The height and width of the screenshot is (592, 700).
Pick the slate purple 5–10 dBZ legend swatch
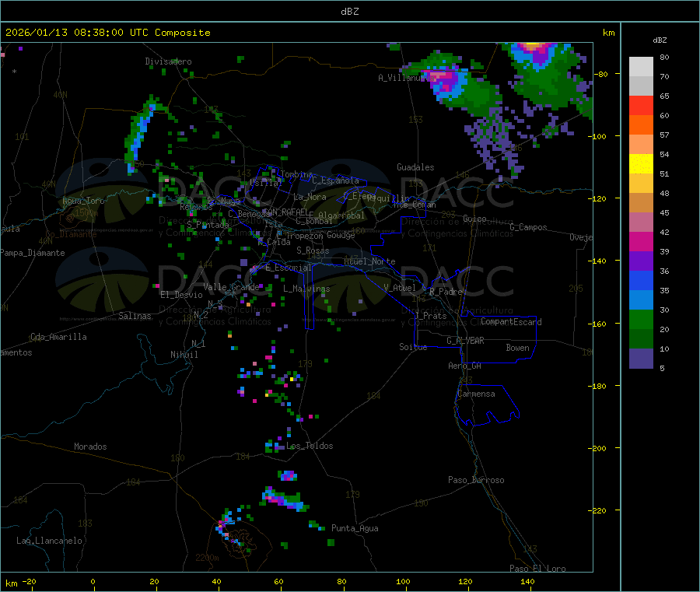tap(641, 359)
